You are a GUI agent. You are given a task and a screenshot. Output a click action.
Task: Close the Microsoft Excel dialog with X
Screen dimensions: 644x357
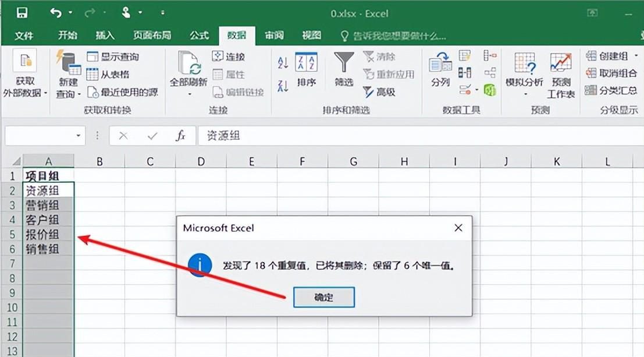tap(458, 228)
